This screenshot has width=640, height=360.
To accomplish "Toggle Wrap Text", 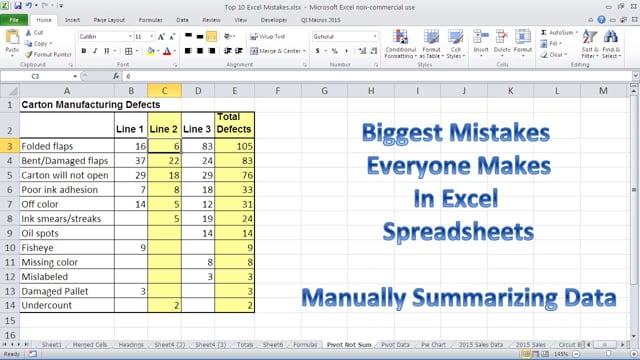I will 267,36.
